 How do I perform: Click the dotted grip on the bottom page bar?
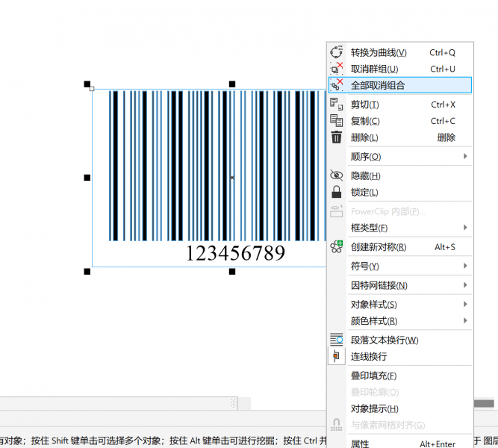(x=234, y=403)
